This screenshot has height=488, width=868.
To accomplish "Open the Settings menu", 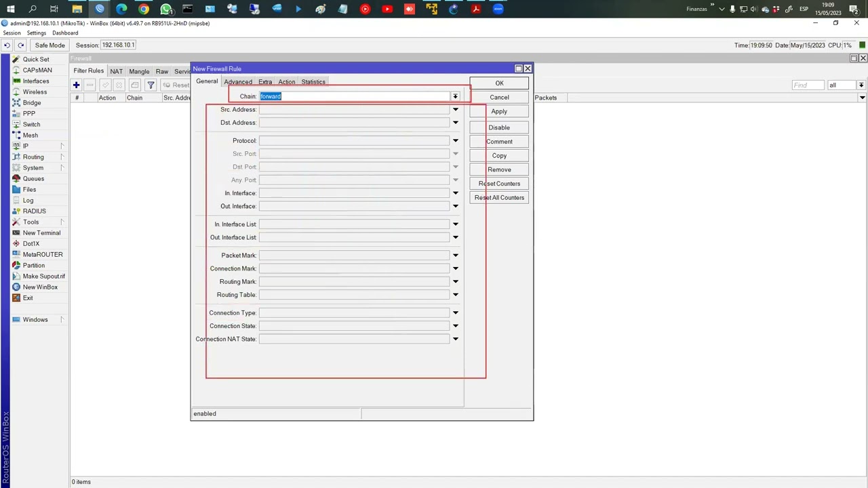I will click(x=37, y=33).
